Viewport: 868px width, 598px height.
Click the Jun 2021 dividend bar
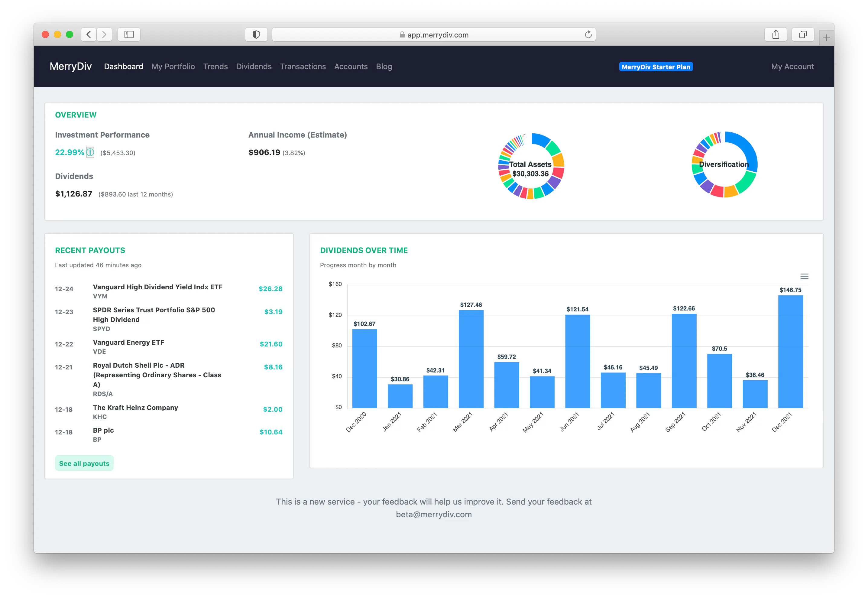578,361
